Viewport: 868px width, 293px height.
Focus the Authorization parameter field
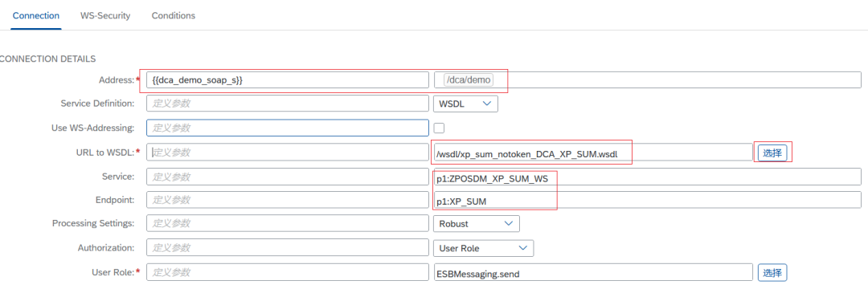pos(287,248)
